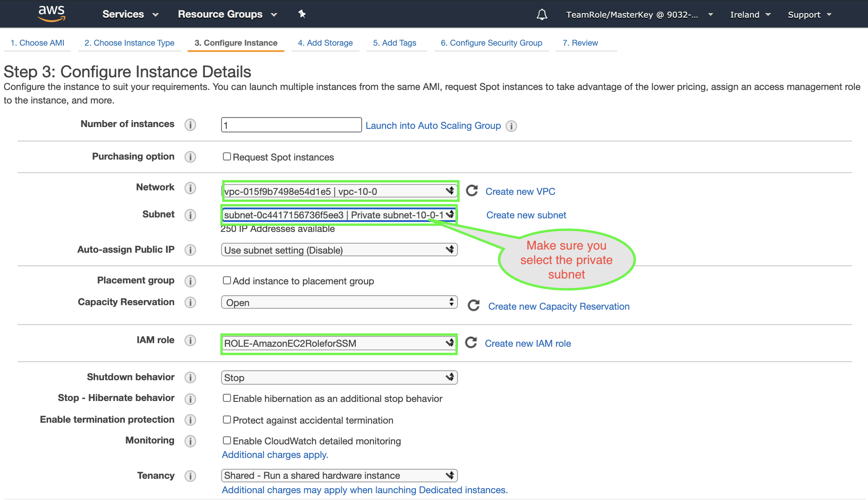Viewport: 868px width, 500px height.
Task: Show info for Enable termination protection
Action: [x=190, y=420]
